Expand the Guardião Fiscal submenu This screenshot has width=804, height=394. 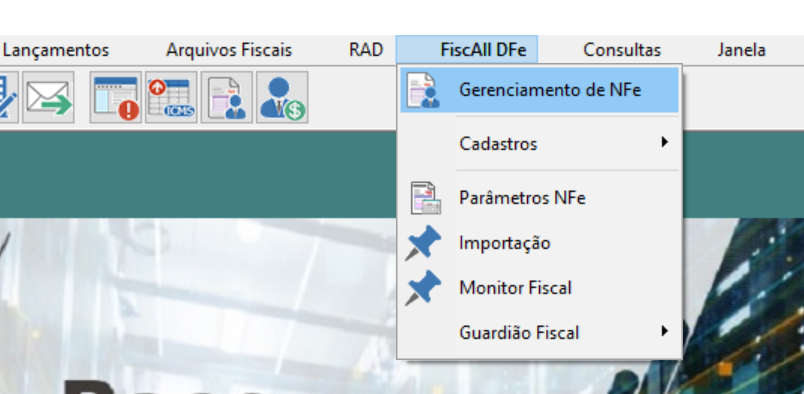[539, 332]
